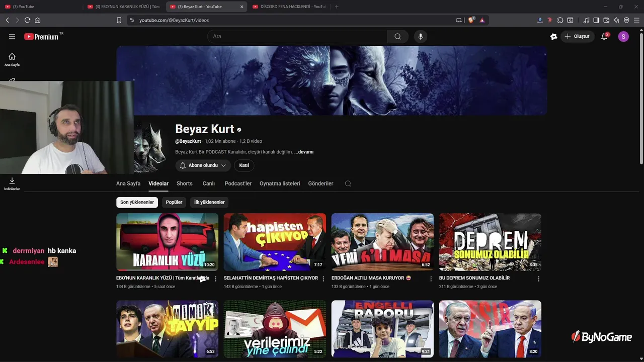Viewport: 644px width, 362px height.
Task: Open the purple S account avatar
Action: pyautogui.click(x=623, y=36)
